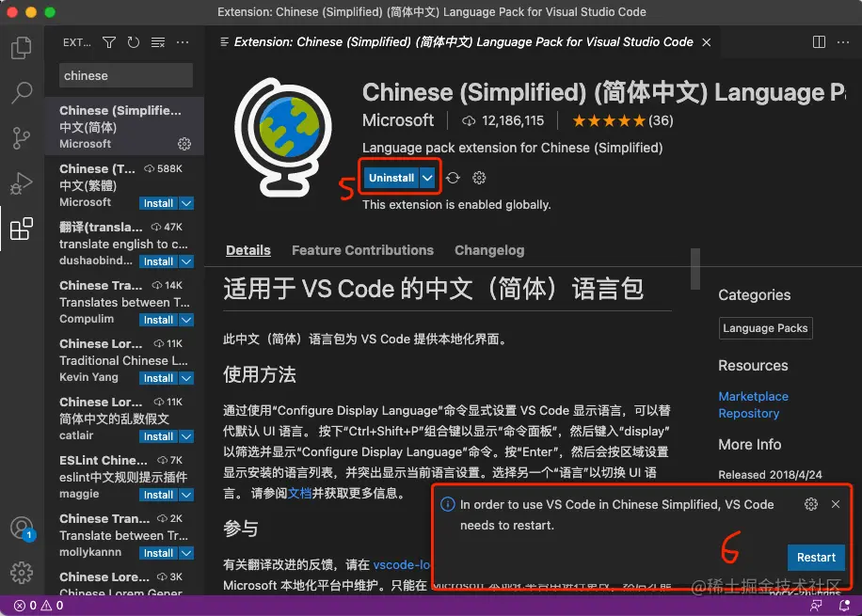This screenshot has width=862, height=616.
Task: Install catlair's Chinese Lorem extension
Action: pyautogui.click(x=158, y=436)
